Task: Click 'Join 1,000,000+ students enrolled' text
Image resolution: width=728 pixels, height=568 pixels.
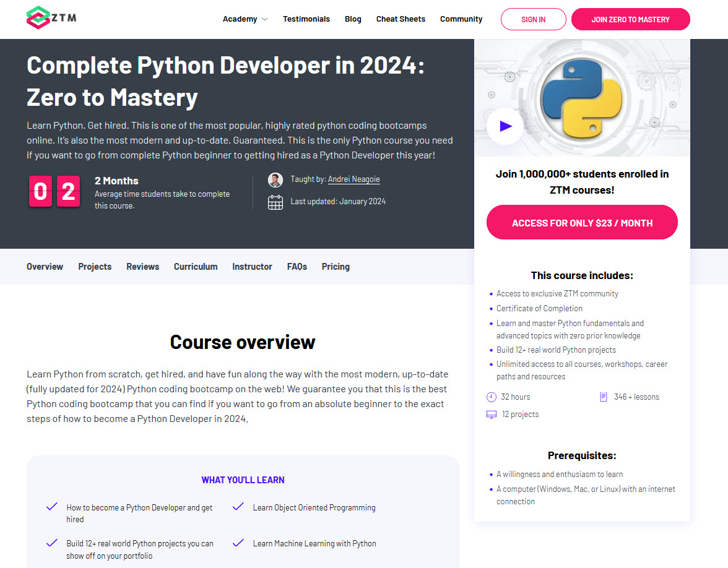Action: [582, 182]
